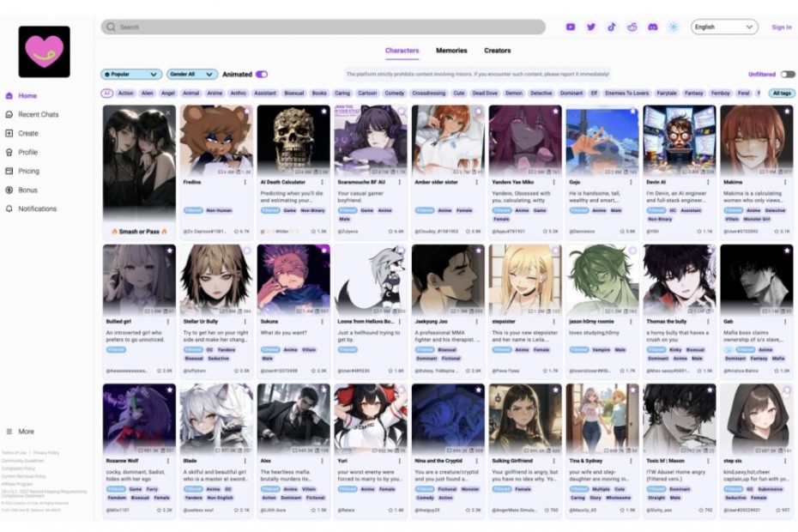The width and height of the screenshot is (798, 532).
Task: Open the AI Death Calculator skull thumbnail
Action: 293,141
